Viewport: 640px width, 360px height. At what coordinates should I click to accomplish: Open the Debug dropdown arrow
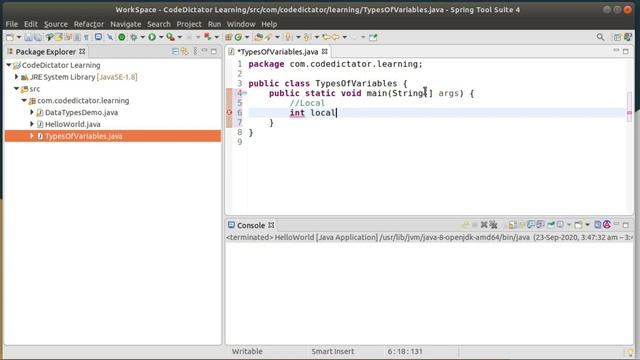coord(142,37)
